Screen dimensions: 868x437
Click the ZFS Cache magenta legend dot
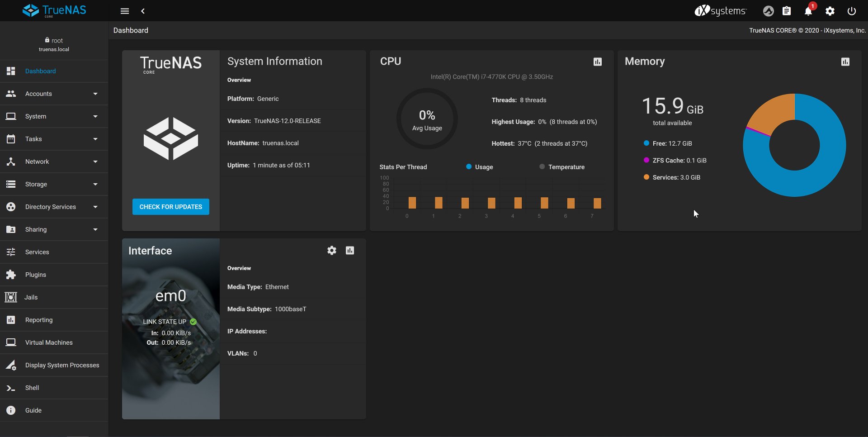646,160
